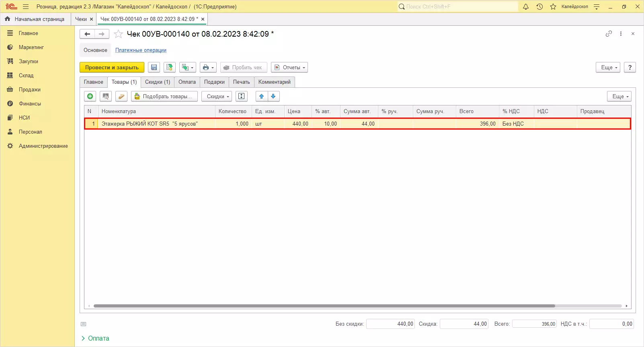Open help with the question mark button
This screenshot has height=347, width=644.
click(630, 67)
